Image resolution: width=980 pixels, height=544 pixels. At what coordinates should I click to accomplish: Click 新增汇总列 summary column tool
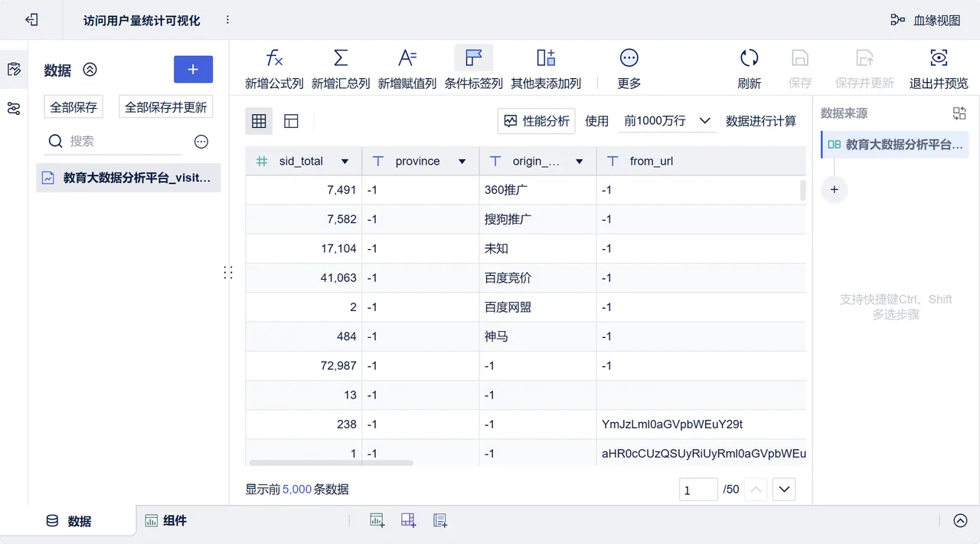[x=341, y=68]
